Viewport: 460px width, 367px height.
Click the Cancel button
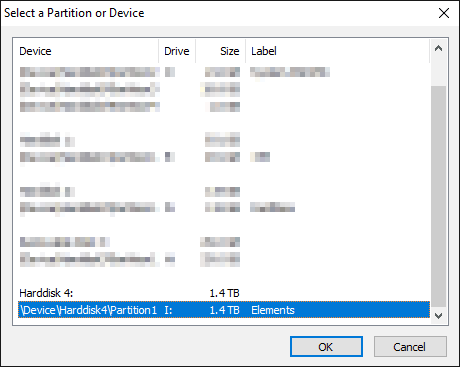coord(410,347)
